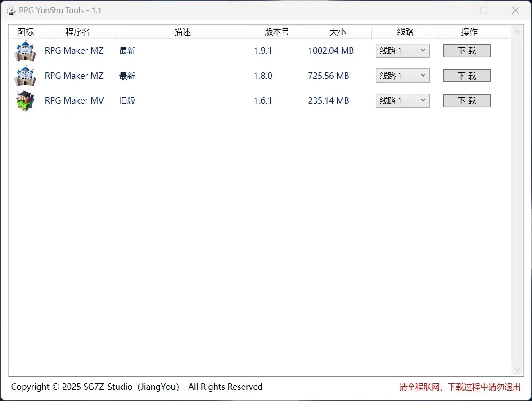Click the 操作 column header
532x401 pixels.
click(469, 32)
